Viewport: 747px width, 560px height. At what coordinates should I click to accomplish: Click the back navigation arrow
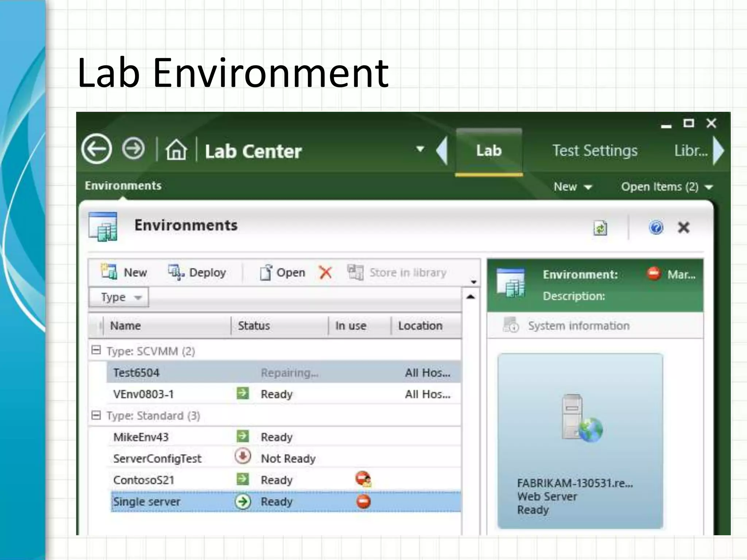(x=97, y=149)
